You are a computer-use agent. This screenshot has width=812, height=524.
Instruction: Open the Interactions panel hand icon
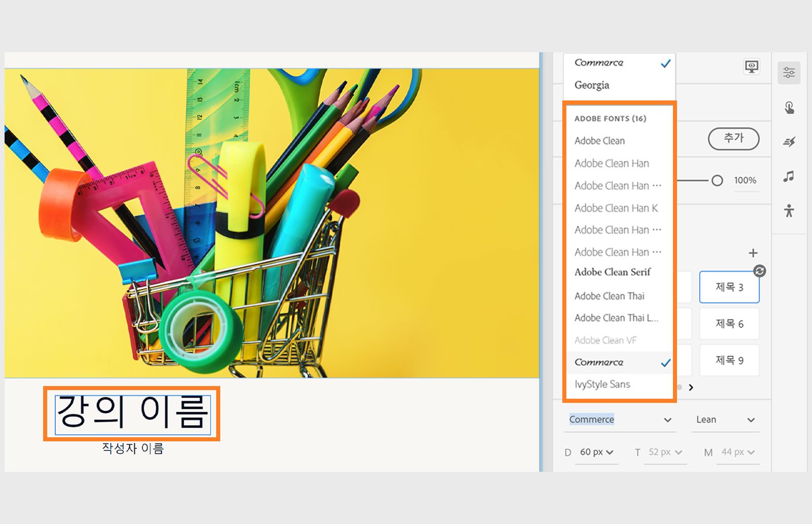(x=789, y=108)
